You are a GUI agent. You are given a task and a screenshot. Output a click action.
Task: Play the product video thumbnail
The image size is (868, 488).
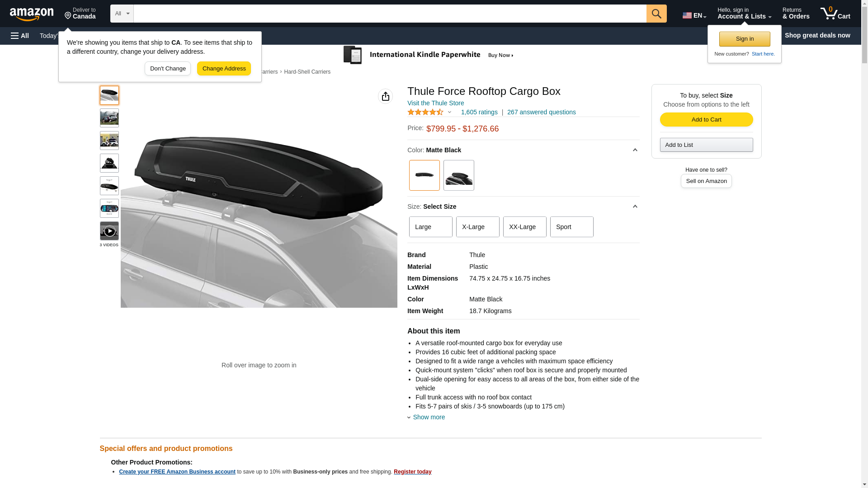109,231
